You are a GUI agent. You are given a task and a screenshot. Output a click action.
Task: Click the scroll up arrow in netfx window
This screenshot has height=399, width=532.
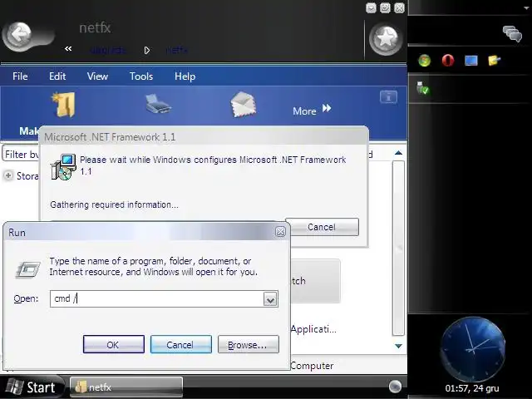click(x=399, y=153)
